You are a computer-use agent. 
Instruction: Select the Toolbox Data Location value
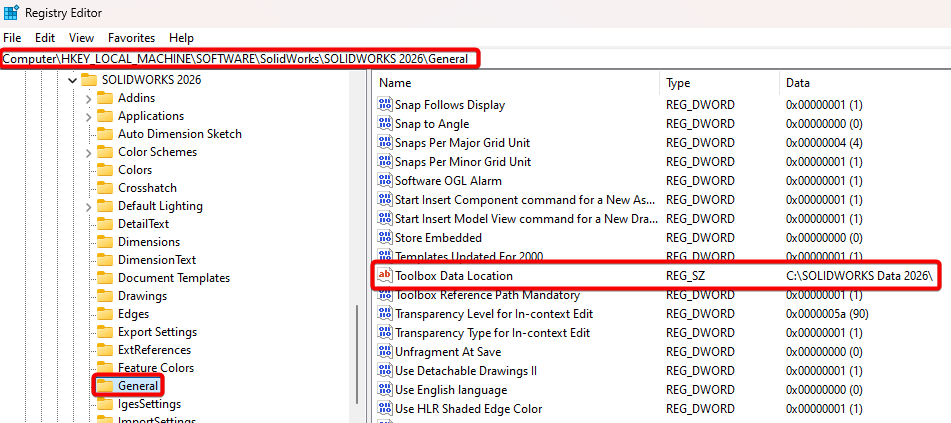click(x=454, y=276)
